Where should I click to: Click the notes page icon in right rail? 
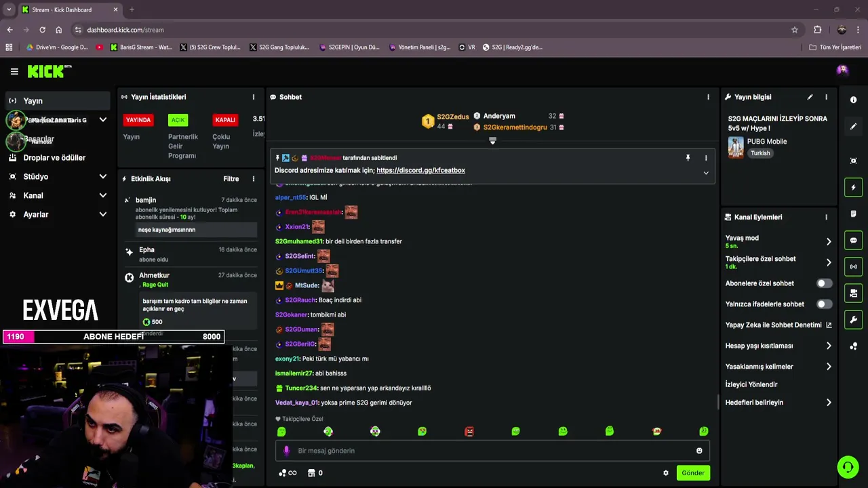853,213
